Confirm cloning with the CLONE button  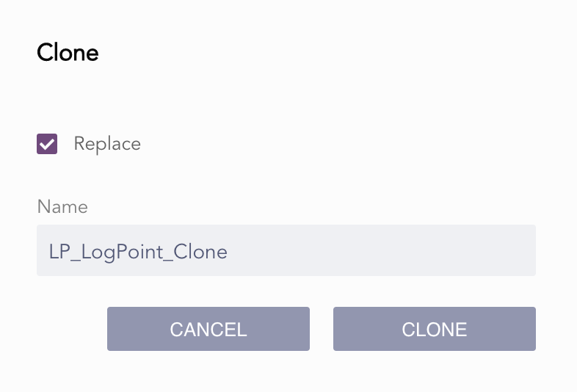pos(434,329)
